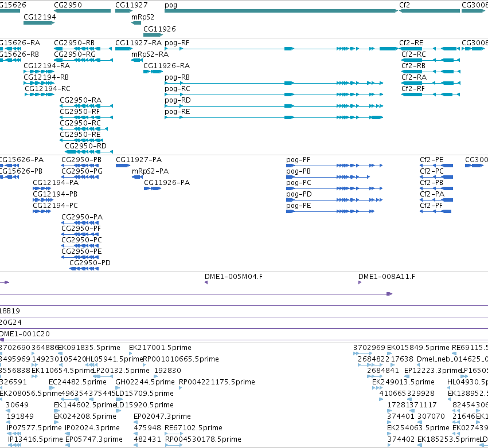Select BAC end DME1-005M04.F
488x448 pixels.
tap(206, 282)
